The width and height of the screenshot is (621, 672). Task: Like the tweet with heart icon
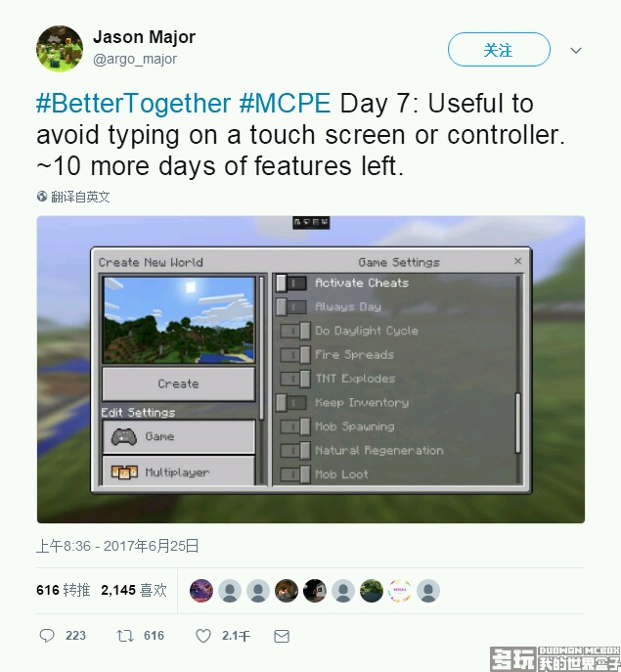pos(203,636)
